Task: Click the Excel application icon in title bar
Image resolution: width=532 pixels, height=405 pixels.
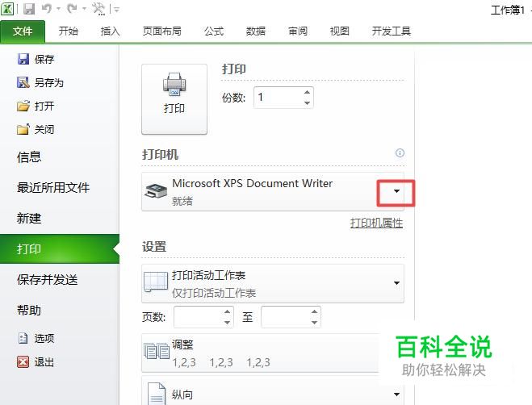Action: (7, 8)
